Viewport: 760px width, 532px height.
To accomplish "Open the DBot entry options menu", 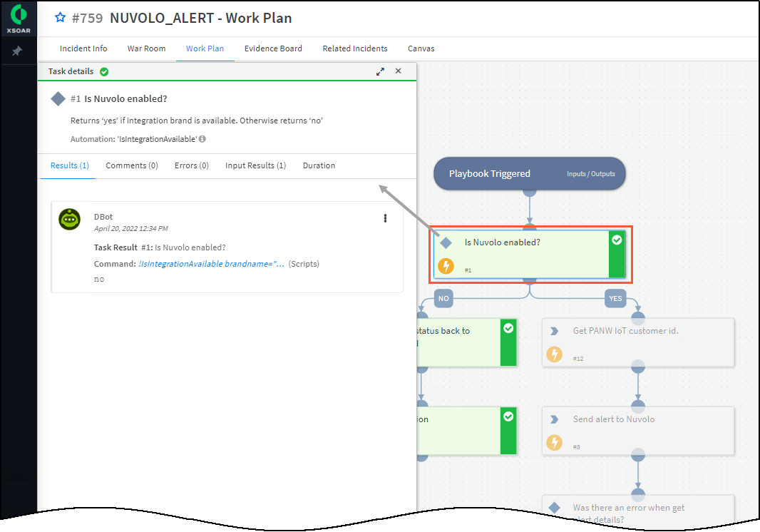I will click(385, 218).
